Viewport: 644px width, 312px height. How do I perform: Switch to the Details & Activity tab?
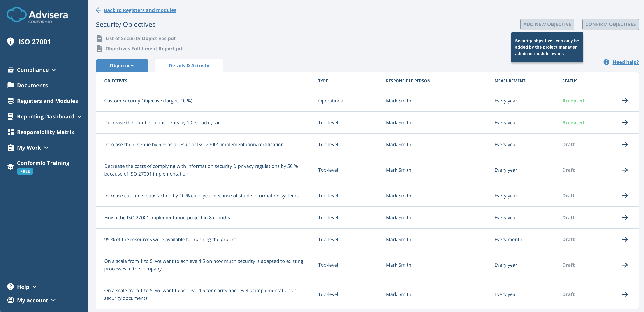[x=189, y=65]
